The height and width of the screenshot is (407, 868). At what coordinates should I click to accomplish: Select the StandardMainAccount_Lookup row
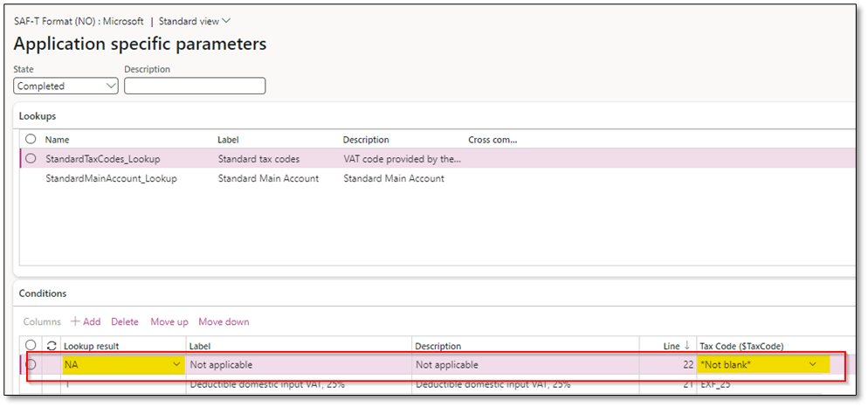click(111, 179)
